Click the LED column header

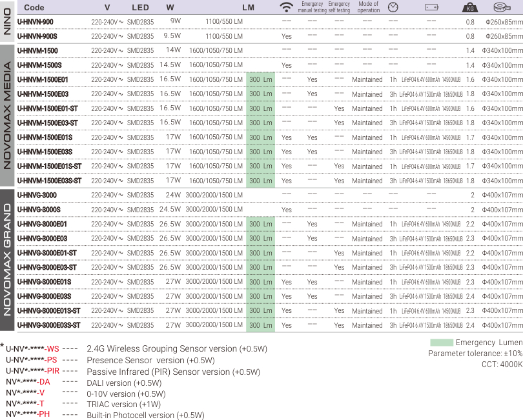coord(140,7)
